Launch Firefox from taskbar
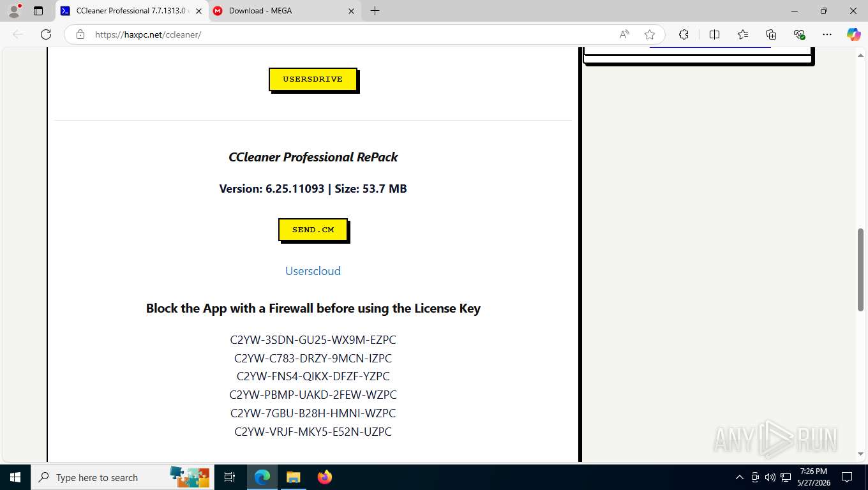Viewport: 868px width, 490px height. pos(324,477)
